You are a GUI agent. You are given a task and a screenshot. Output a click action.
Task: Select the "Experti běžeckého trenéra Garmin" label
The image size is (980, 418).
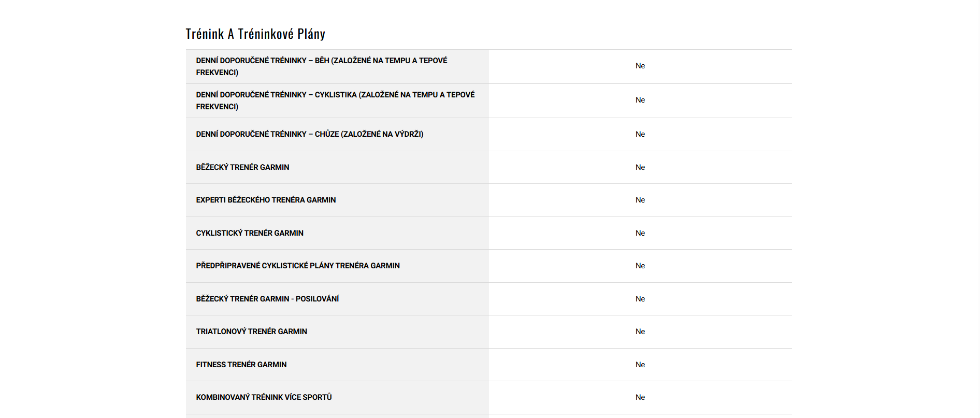(266, 200)
